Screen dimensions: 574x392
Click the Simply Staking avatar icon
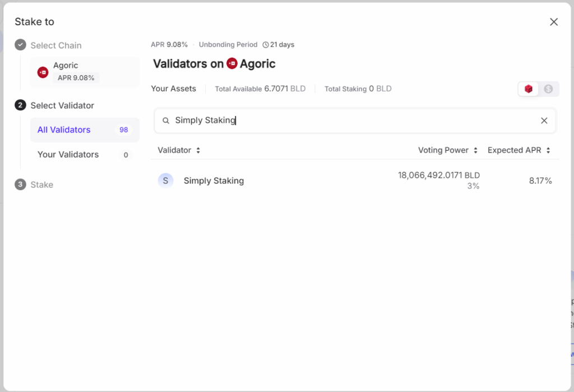point(165,181)
